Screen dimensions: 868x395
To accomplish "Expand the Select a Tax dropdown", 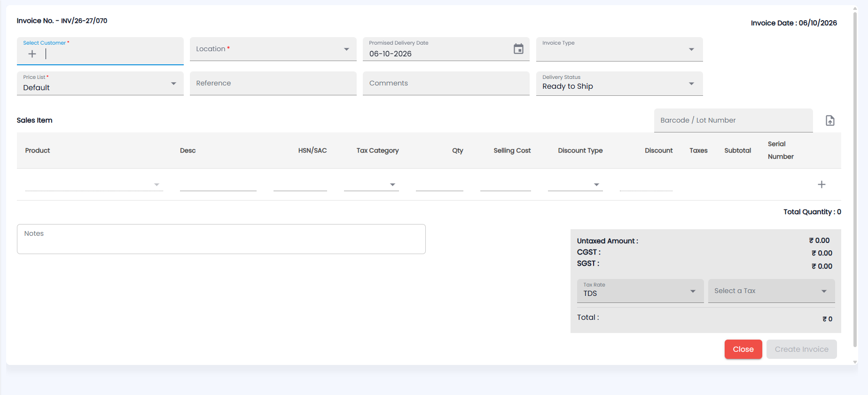I will pyautogui.click(x=771, y=291).
